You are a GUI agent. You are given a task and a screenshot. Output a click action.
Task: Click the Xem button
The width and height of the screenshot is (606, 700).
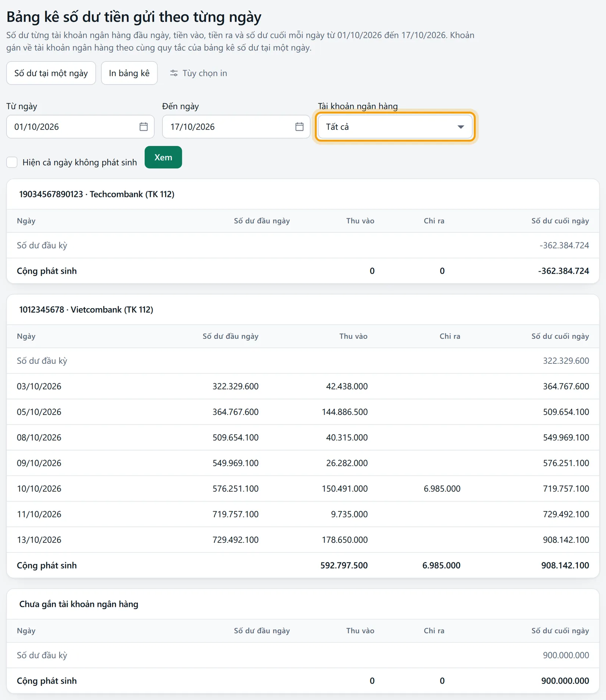click(163, 157)
